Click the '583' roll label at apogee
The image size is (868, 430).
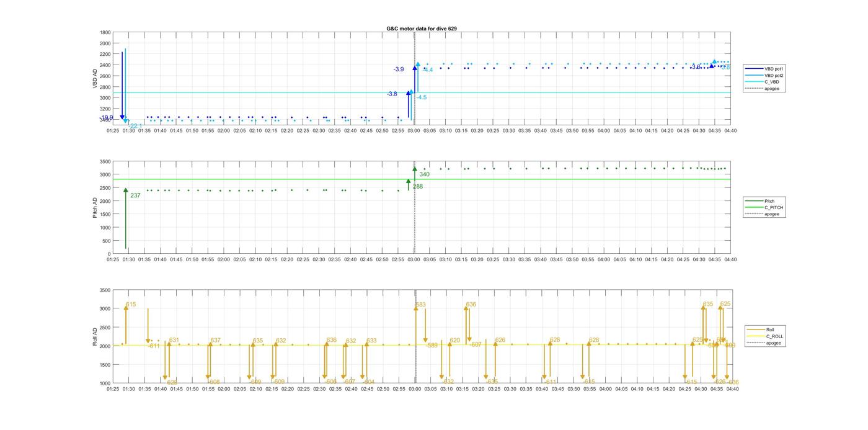click(x=421, y=305)
